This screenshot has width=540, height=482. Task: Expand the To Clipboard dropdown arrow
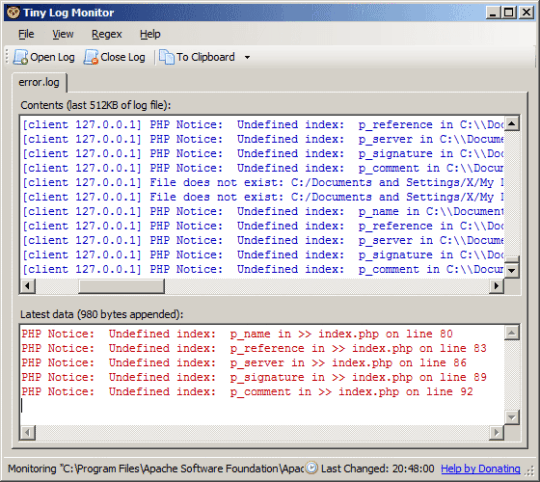pyautogui.click(x=247, y=57)
